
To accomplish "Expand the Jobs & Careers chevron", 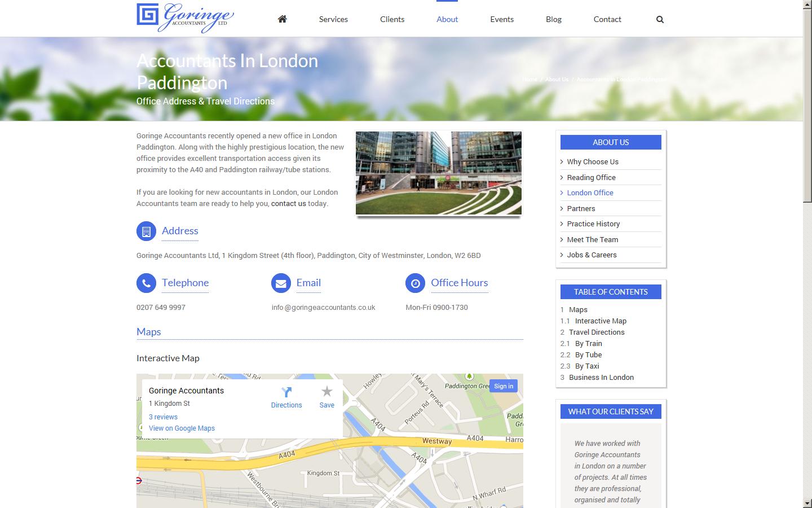I will 562,255.
